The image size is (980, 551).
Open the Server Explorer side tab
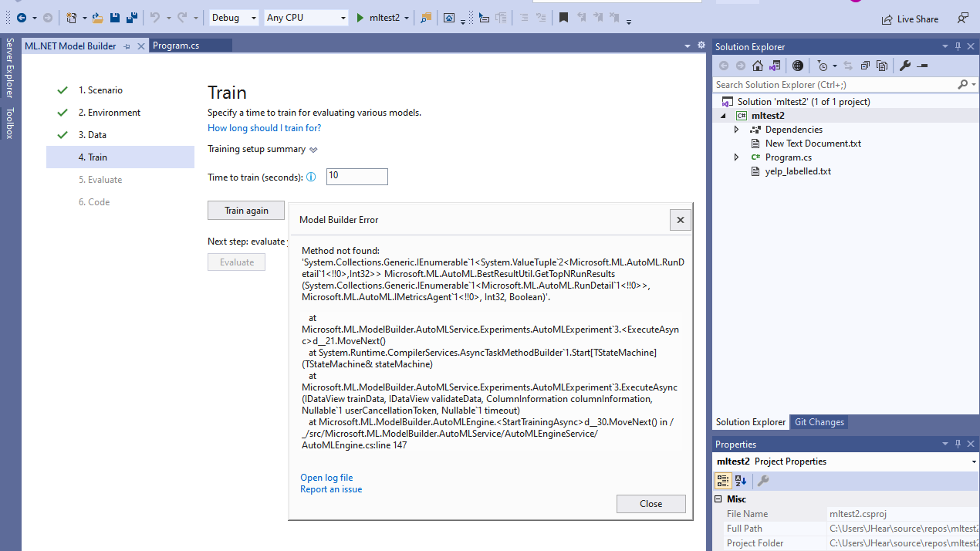pyautogui.click(x=10, y=68)
